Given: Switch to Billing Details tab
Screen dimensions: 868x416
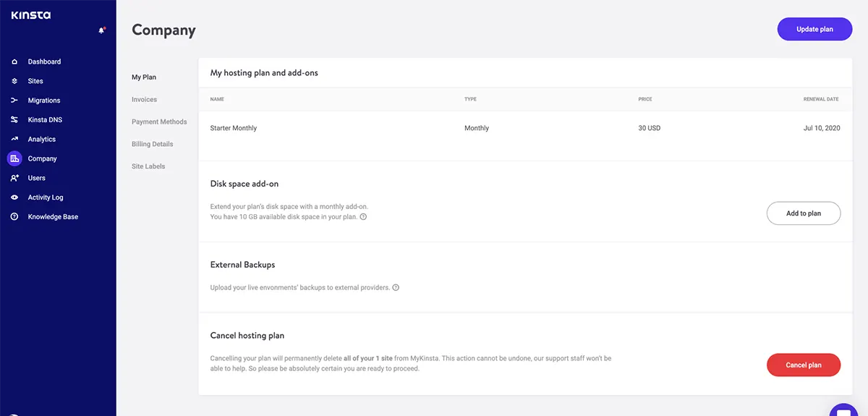Looking at the screenshot, I should [153, 144].
